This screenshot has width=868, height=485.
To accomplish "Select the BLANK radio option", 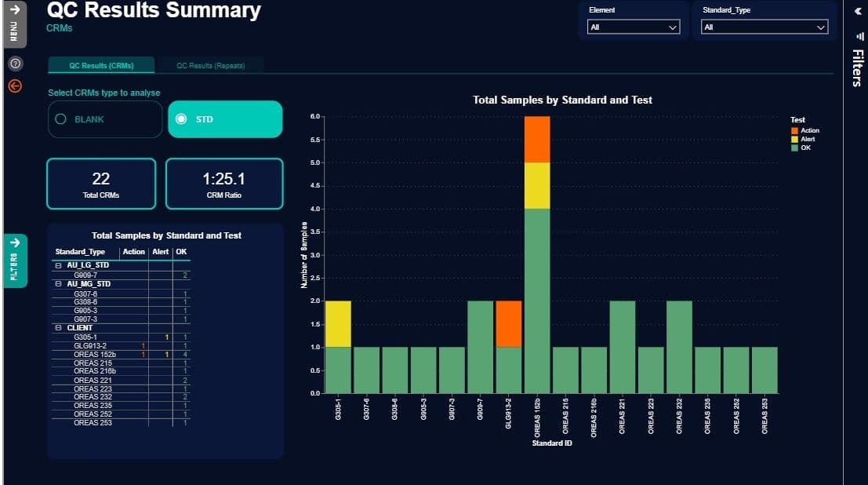I will tap(105, 119).
